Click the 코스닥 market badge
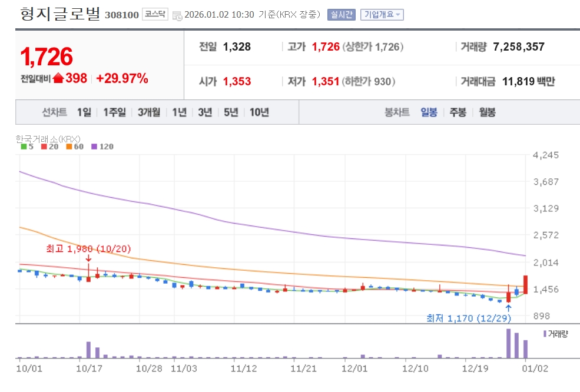 click(x=155, y=15)
